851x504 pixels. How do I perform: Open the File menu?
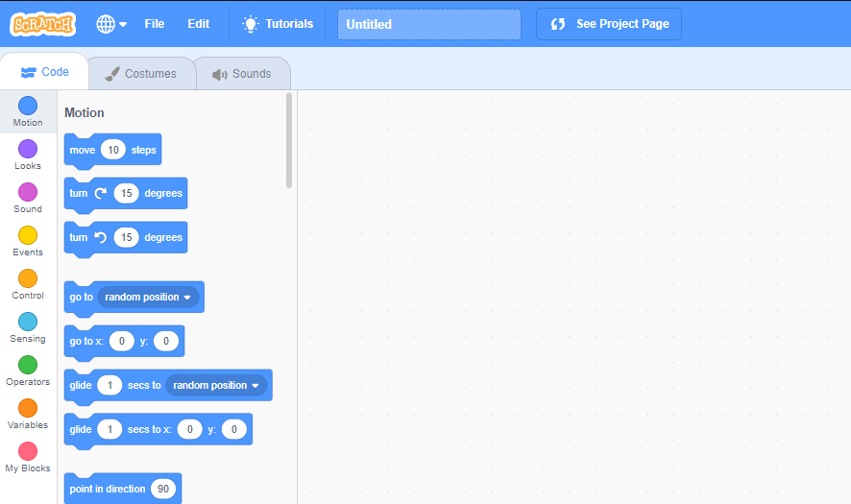[155, 24]
